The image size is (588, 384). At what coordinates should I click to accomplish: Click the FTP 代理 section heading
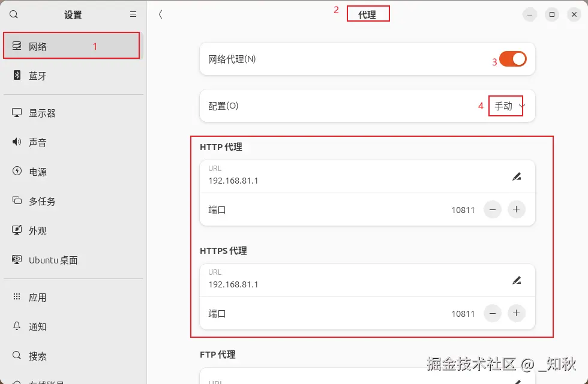217,355
